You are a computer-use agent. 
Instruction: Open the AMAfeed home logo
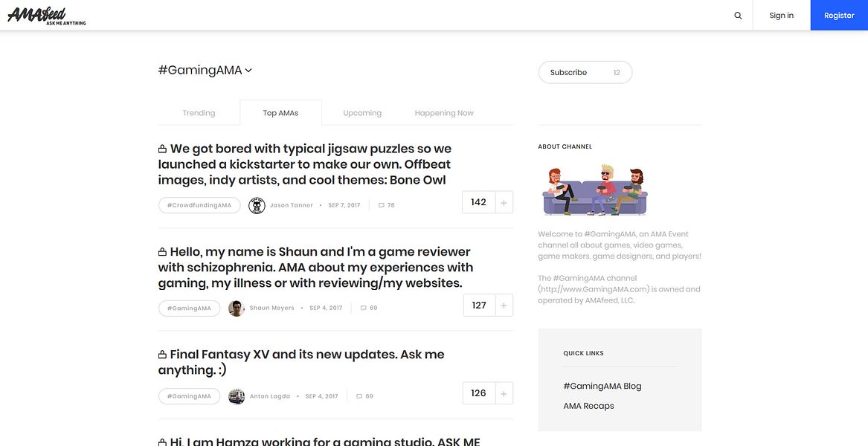pyautogui.click(x=47, y=16)
